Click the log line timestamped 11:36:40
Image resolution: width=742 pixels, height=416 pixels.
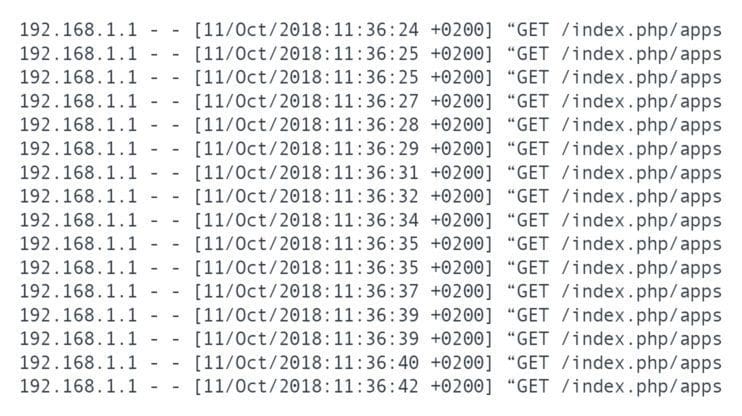371,363
